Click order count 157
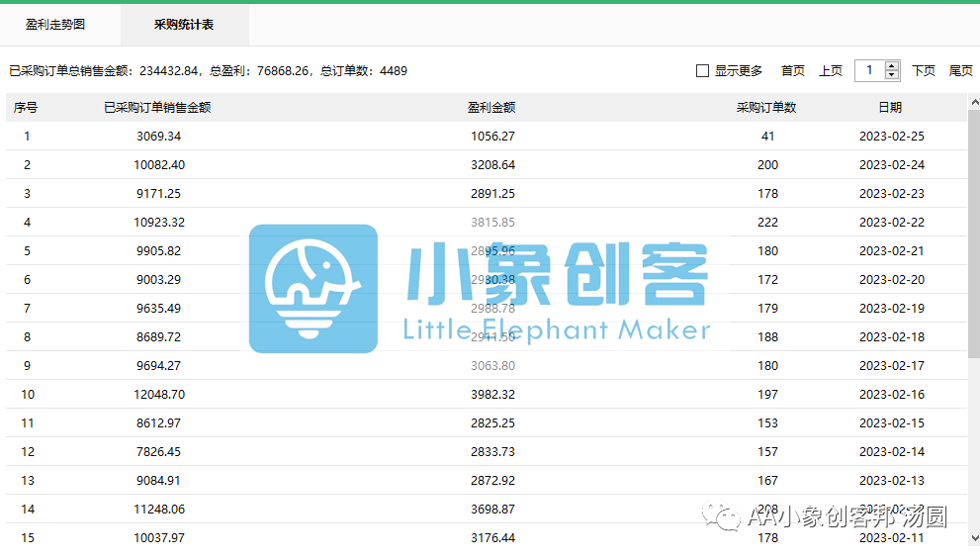 point(767,452)
